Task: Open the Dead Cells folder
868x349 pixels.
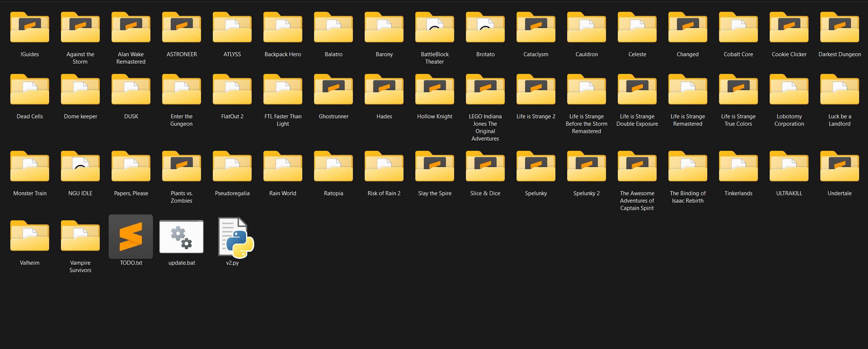Action: 30,89
